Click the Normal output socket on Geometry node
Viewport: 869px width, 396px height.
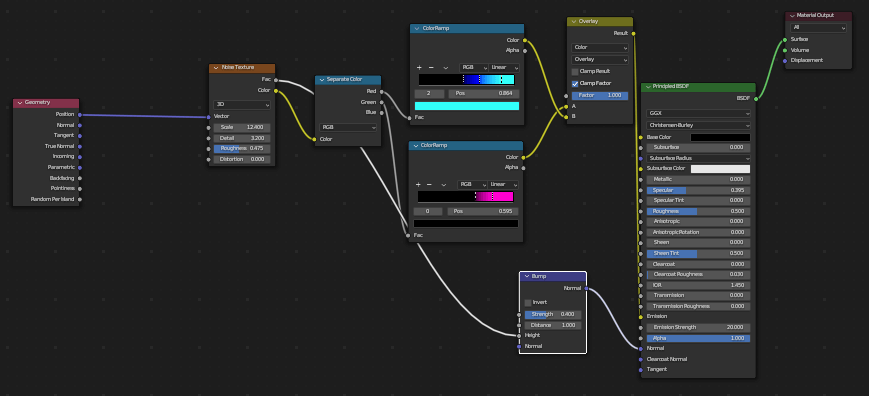point(80,125)
